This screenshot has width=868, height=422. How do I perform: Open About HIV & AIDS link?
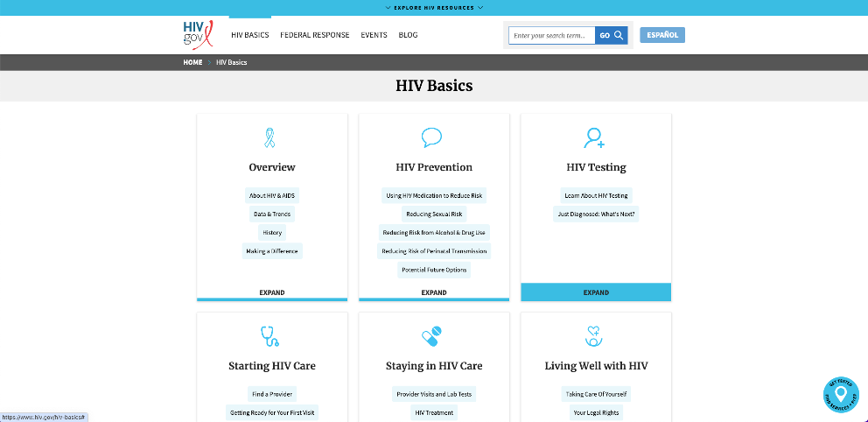tap(272, 195)
